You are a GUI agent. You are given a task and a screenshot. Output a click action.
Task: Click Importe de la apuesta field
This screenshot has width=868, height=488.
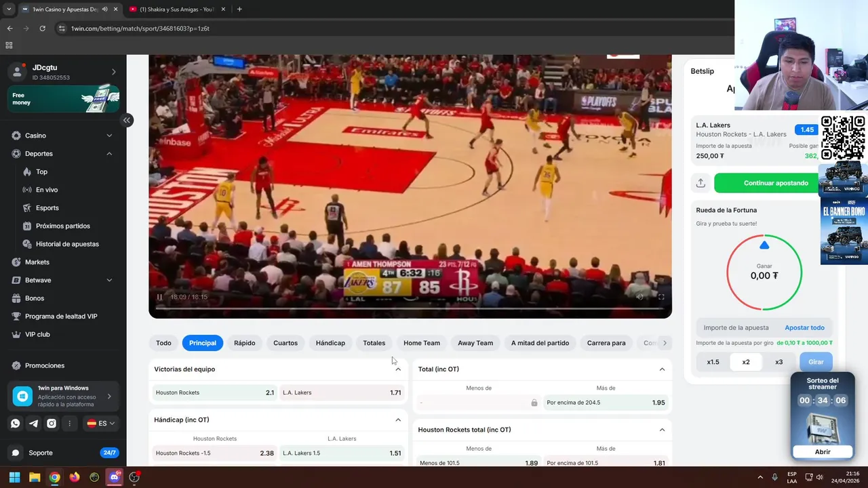pos(738,328)
